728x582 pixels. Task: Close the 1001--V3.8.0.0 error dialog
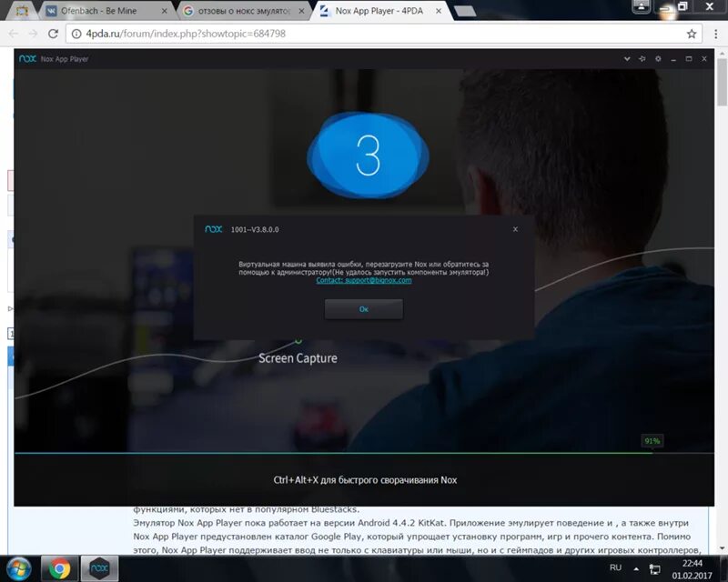(x=515, y=229)
